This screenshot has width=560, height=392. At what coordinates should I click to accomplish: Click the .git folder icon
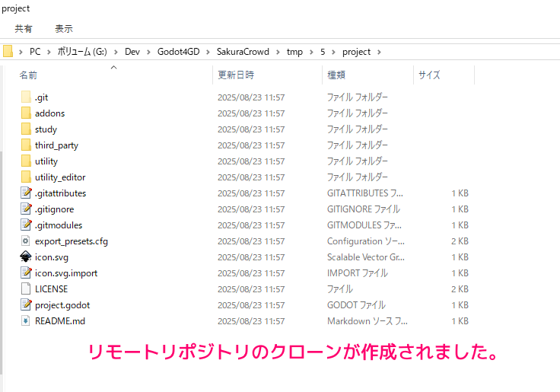point(26,97)
